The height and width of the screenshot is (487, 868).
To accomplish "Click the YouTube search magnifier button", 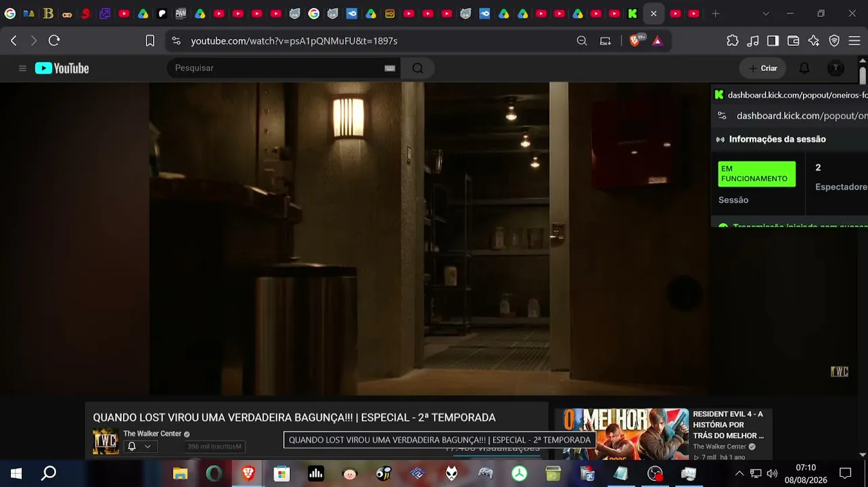I will [x=417, y=68].
